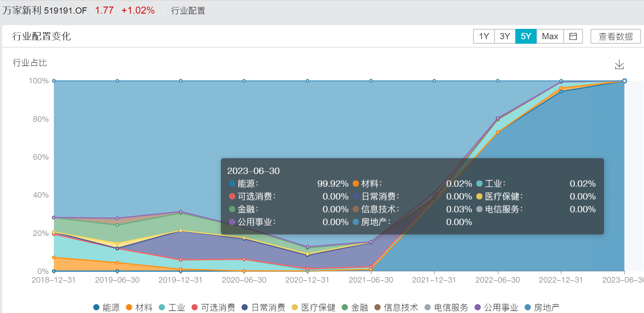Select the 1Y time range
644x313 pixels.
click(484, 36)
